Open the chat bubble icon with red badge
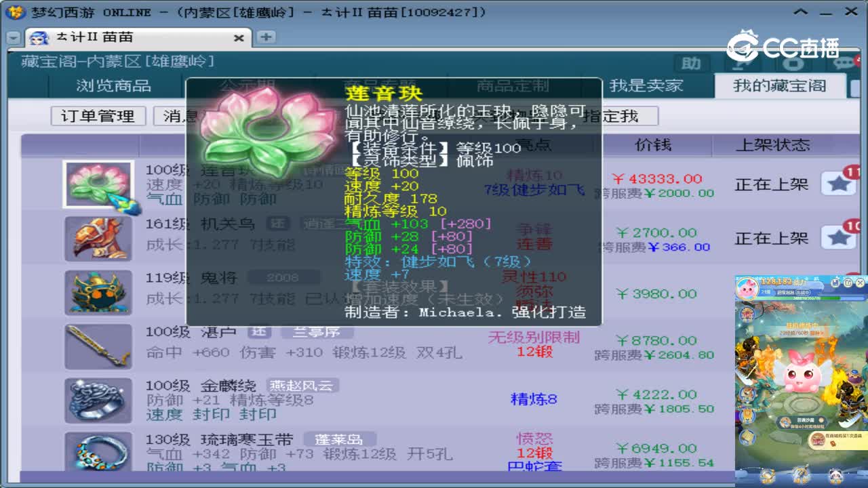Screen dimensions: 868x488 pyautogui.click(x=844, y=64)
